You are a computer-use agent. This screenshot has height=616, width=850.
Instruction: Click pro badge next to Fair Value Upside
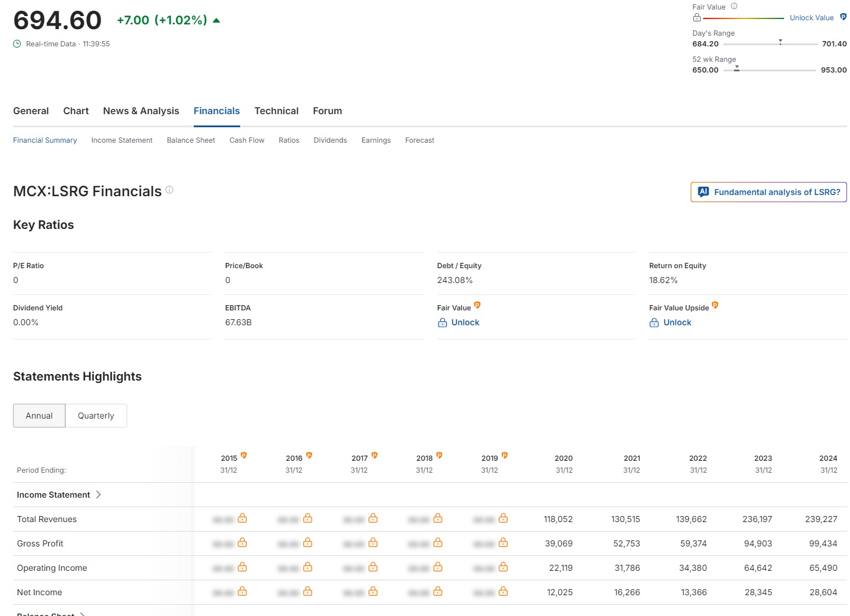point(715,305)
